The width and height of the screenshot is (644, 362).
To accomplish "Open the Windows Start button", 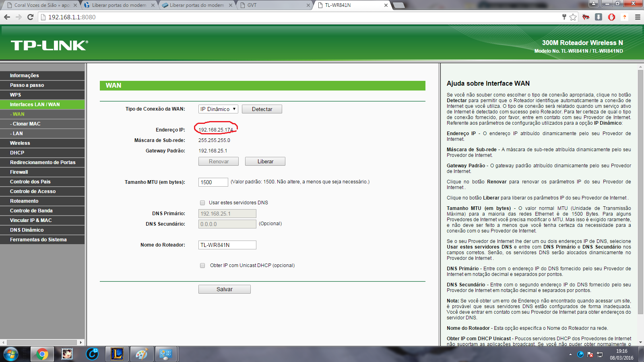I will tap(11, 354).
